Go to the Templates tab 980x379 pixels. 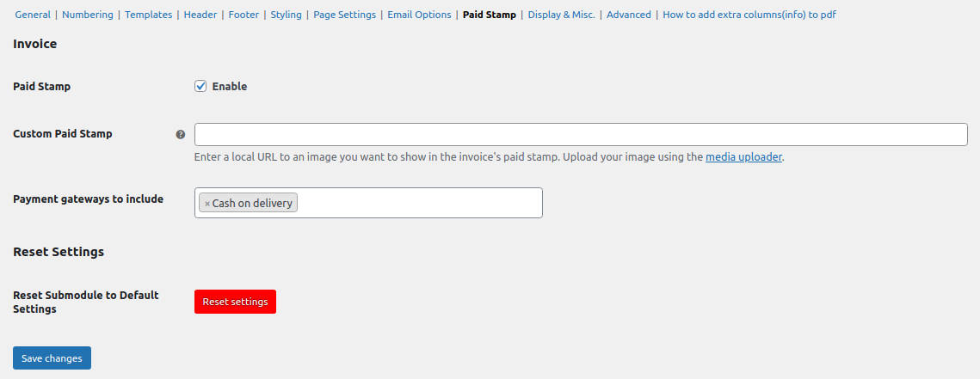149,15
